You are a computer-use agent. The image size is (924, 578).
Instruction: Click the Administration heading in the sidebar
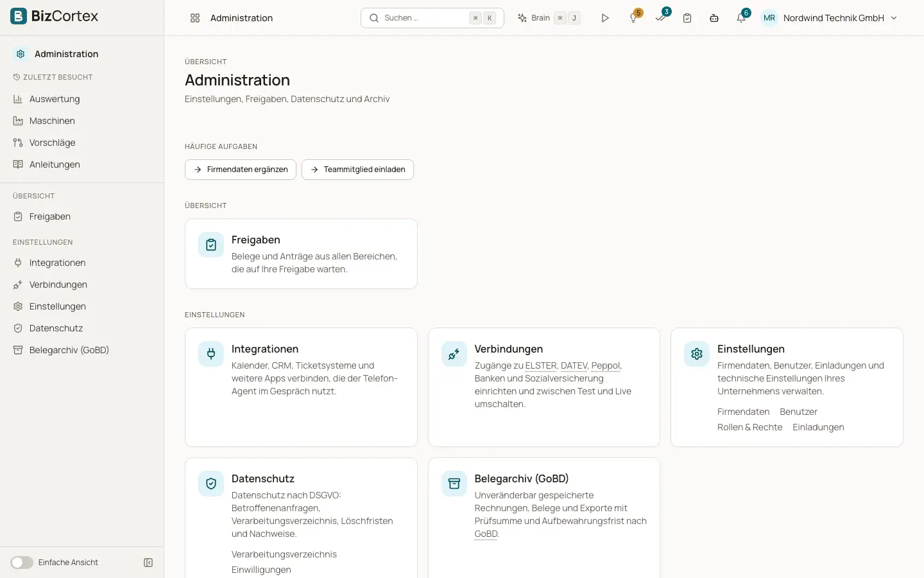click(66, 54)
